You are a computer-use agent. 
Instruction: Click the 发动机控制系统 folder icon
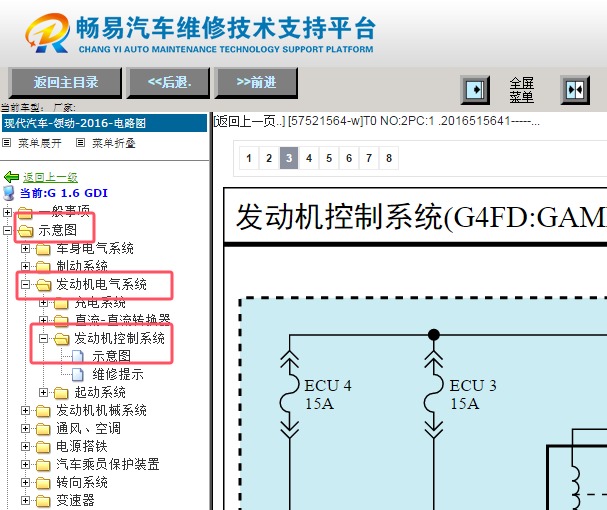(62, 339)
